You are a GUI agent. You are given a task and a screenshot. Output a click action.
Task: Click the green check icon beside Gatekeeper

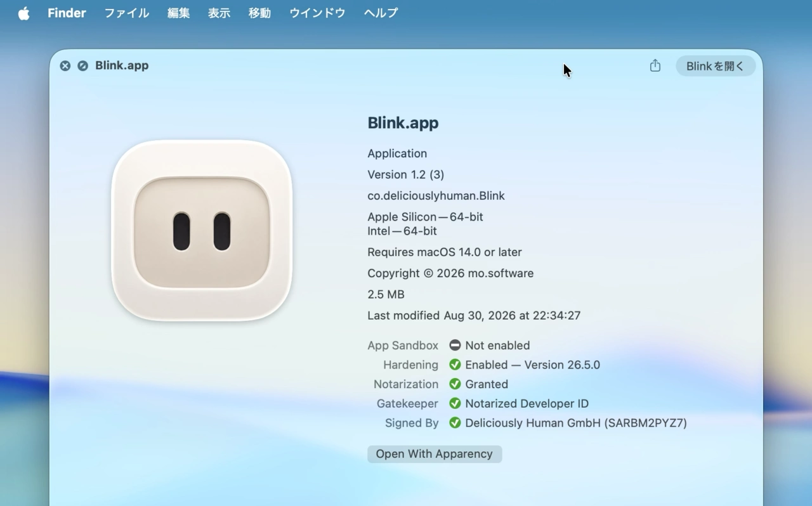coord(455,403)
